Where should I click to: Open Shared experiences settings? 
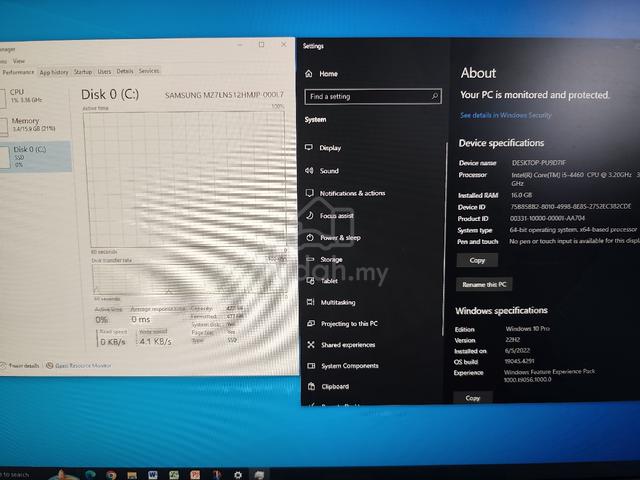click(x=341, y=345)
